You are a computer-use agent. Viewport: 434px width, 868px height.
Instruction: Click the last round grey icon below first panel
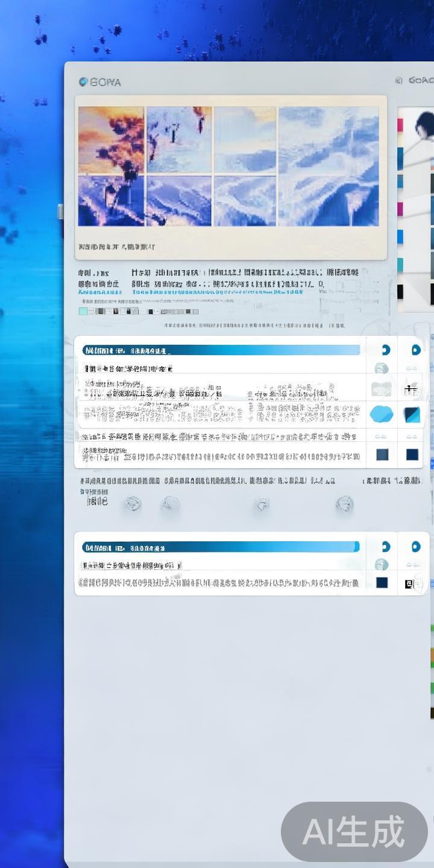click(x=345, y=504)
